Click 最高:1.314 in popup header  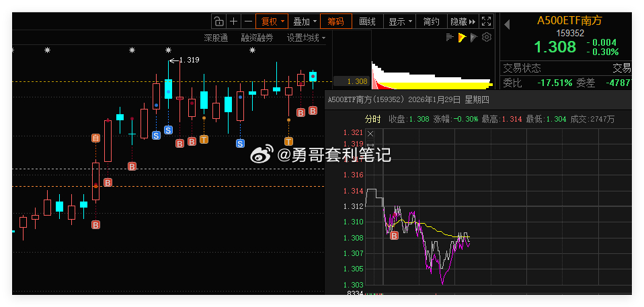tap(502, 120)
